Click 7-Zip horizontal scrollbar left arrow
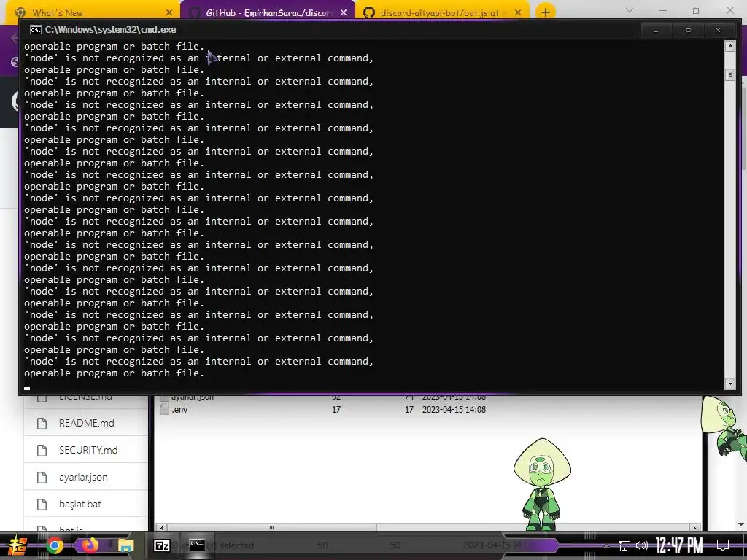The image size is (747, 560). tap(161, 528)
